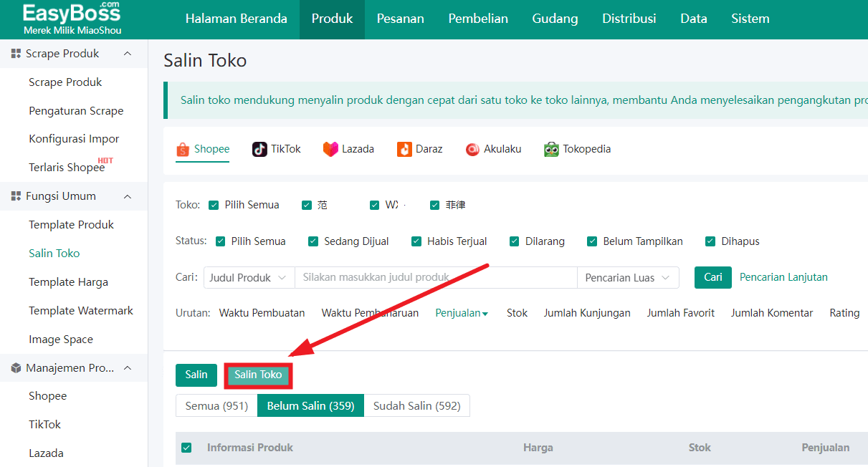Open the Judul Produk search field dropdown
Screen dimensions: 868x467
tap(249, 278)
